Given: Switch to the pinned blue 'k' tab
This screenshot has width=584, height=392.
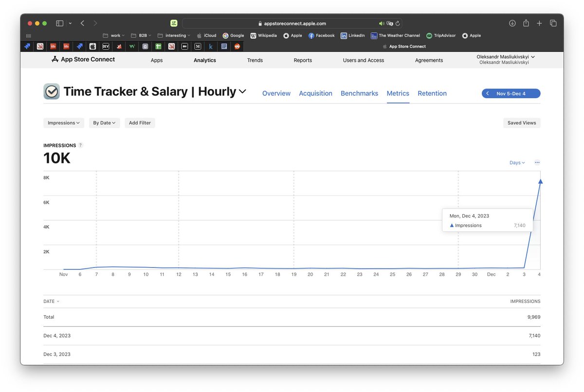Looking at the screenshot, I should tap(211, 47).
